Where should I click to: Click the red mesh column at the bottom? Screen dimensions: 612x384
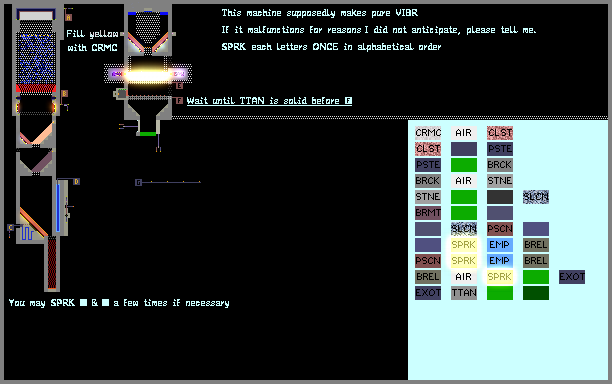click(52, 262)
